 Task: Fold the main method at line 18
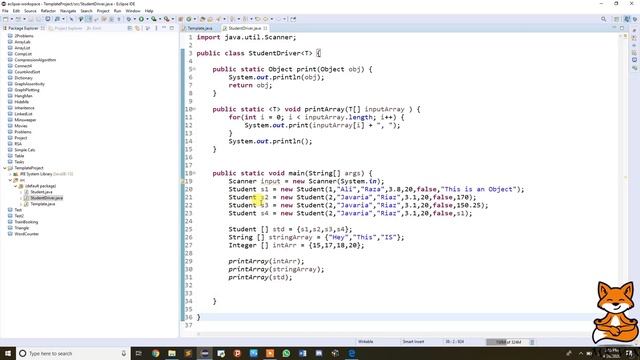pos(194,173)
